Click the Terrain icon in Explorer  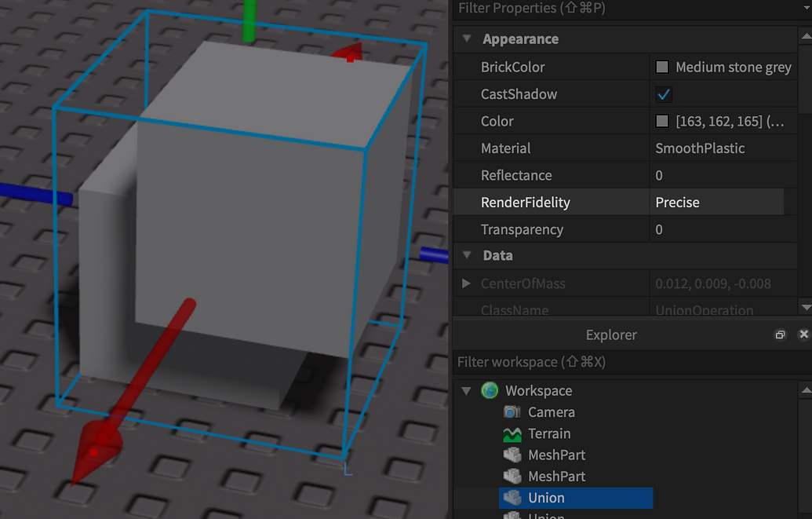pos(511,433)
